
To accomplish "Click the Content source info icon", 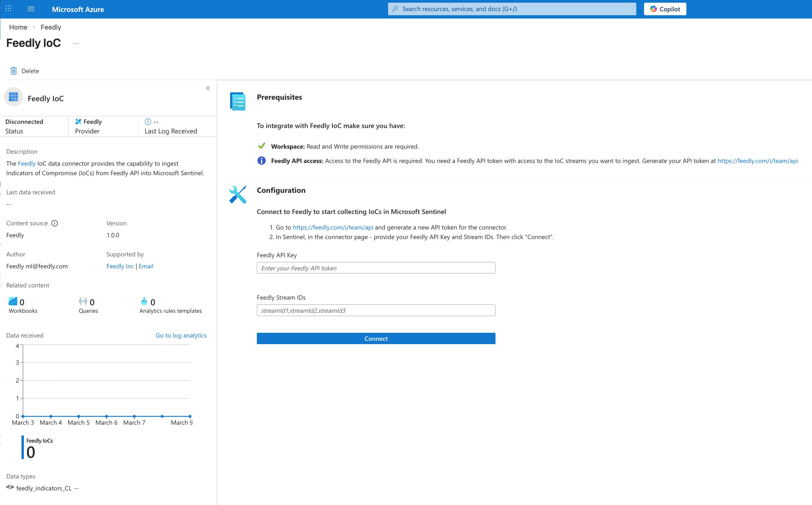I will tap(55, 223).
